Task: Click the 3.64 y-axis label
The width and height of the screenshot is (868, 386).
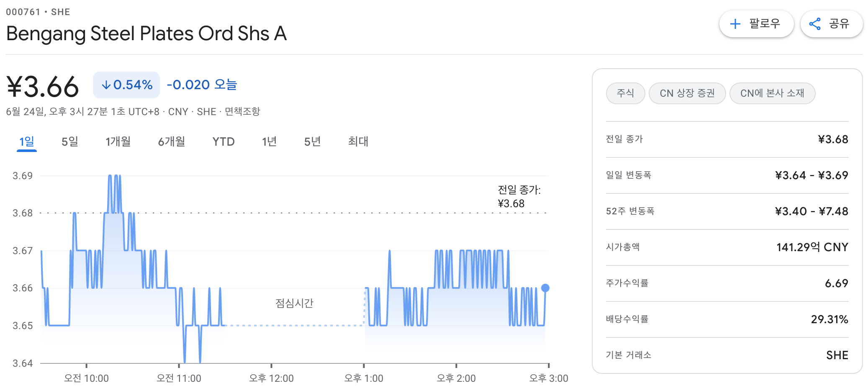Action: click(x=23, y=363)
